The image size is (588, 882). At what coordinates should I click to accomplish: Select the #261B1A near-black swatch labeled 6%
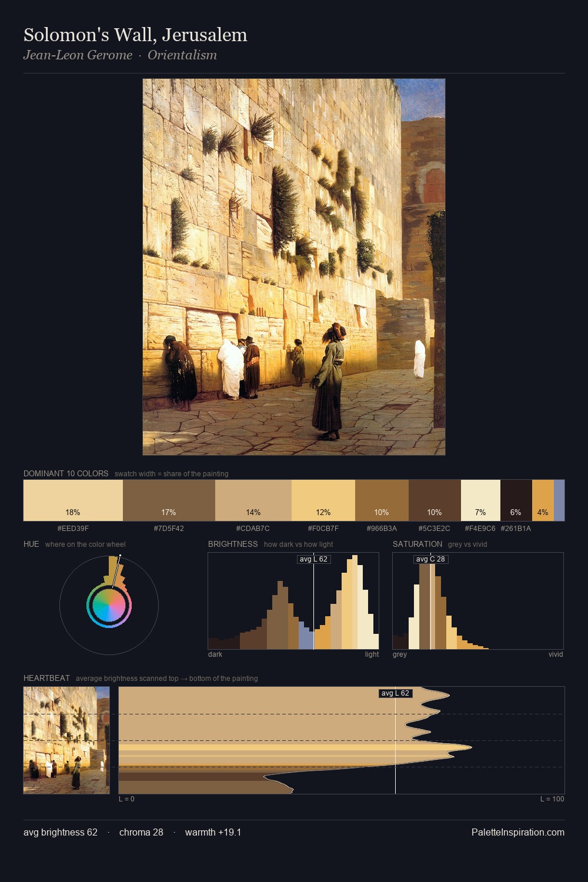point(516,500)
